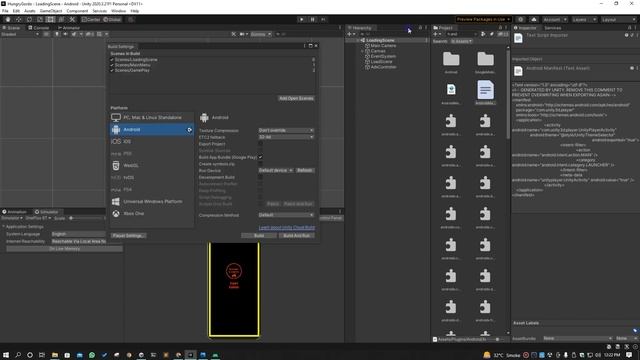Image resolution: width=640 pixels, height=360 pixels.
Task: Select Main Camera in Hierarchy
Action: (383, 46)
